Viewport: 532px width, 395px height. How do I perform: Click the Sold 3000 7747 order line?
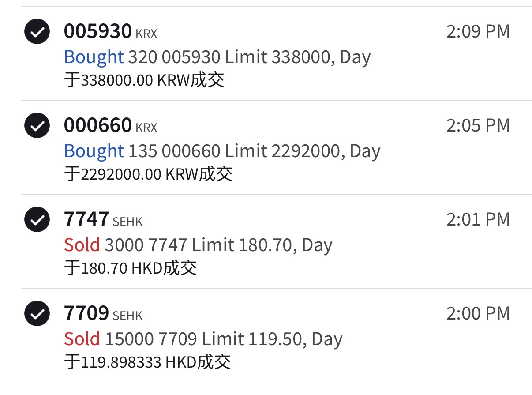pos(198,245)
